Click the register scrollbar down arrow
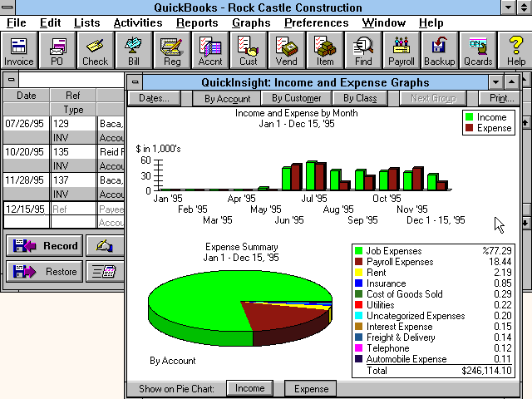532x399 pixels. coord(525,224)
